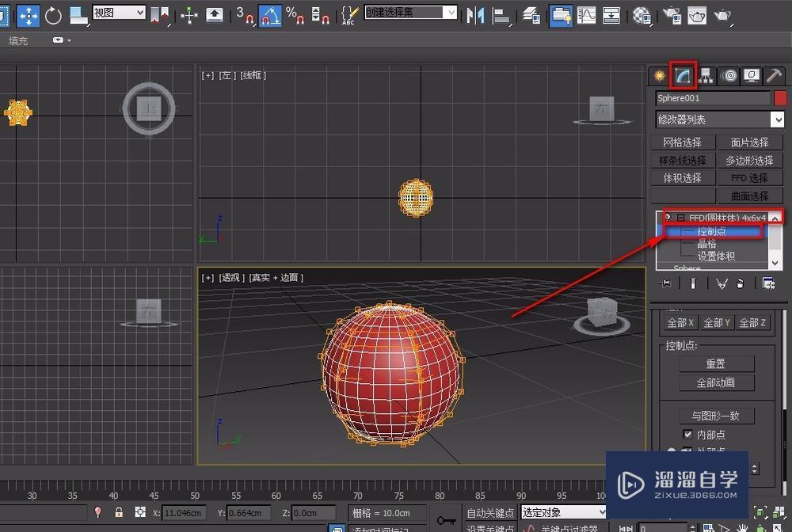Delete modifier using the trash icon
The image size is (792, 532).
point(741,283)
